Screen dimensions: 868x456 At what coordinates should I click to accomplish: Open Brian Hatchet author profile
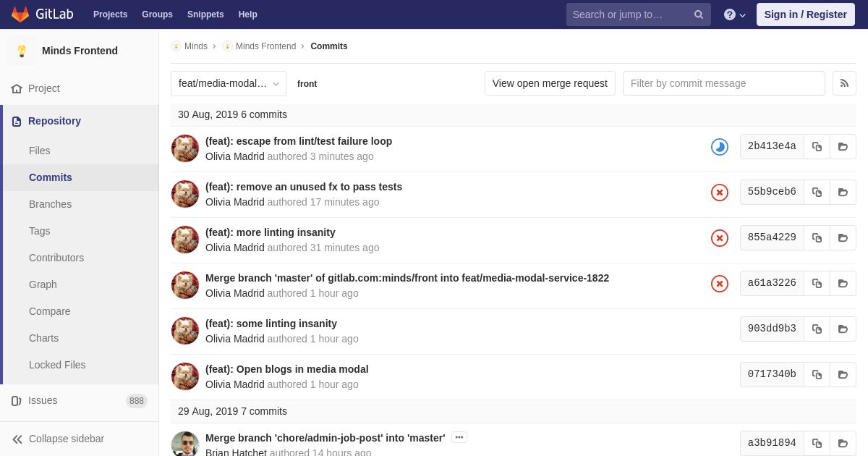pyautogui.click(x=236, y=453)
